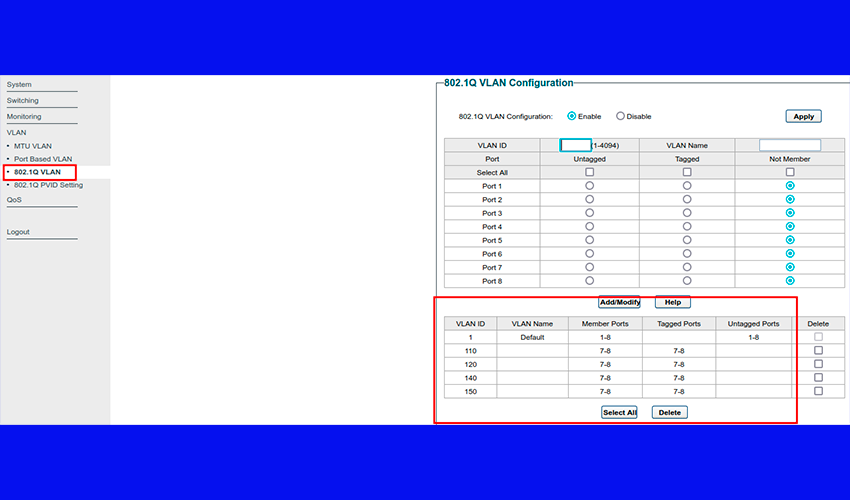Click VLAN ID 110 table cell

tap(471, 351)
